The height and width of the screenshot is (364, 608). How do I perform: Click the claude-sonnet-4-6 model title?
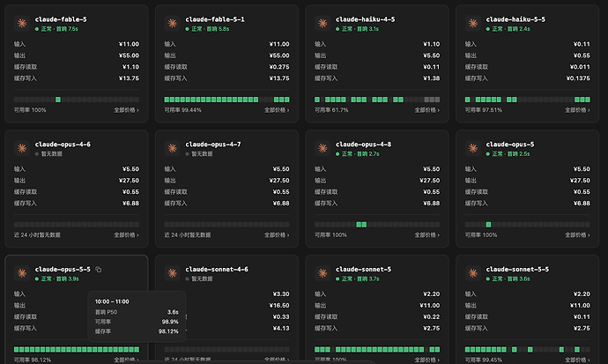coord(217,270)
